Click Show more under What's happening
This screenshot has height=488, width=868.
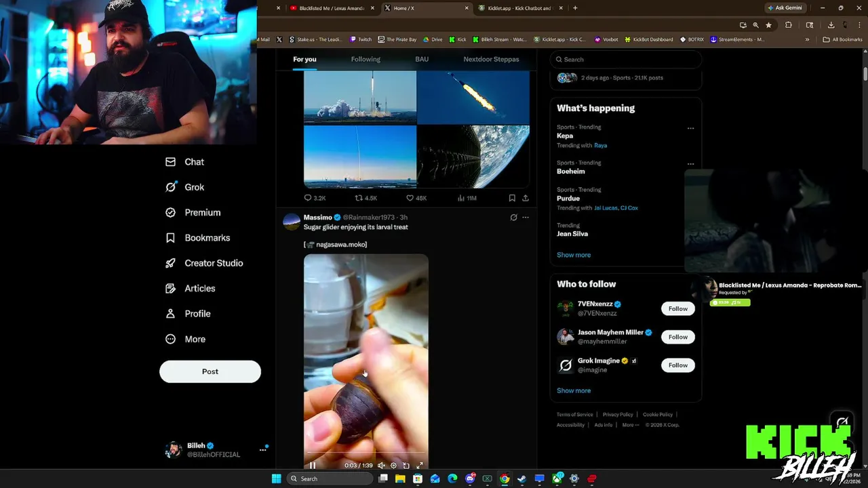(x=574, y=255)
